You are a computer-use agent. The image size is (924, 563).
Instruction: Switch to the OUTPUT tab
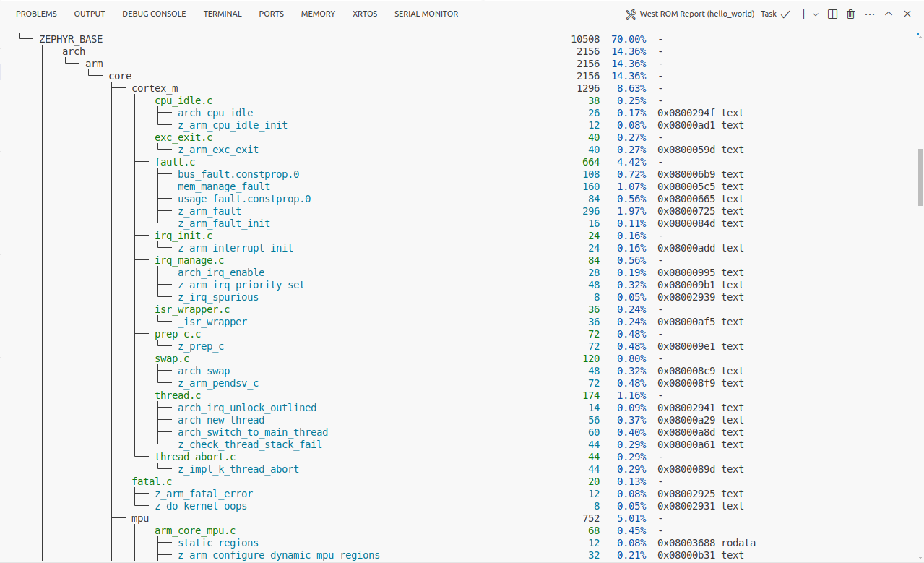pos(90,14)
